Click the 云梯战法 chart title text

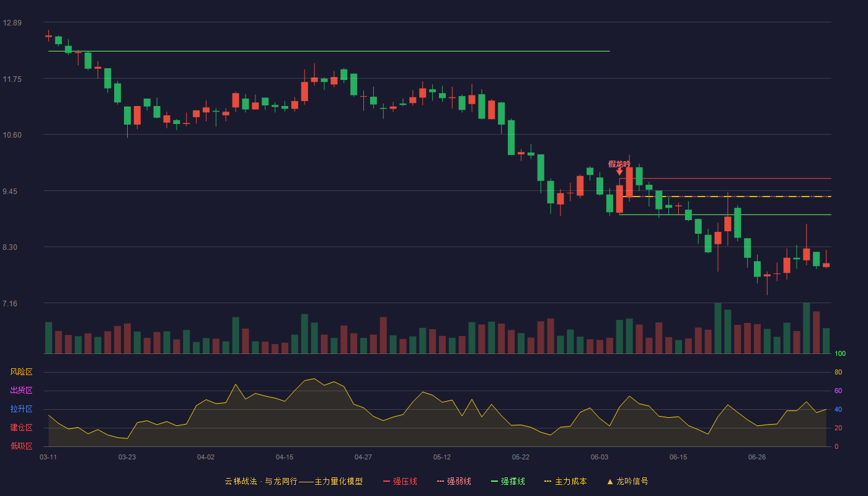[240, 481]
